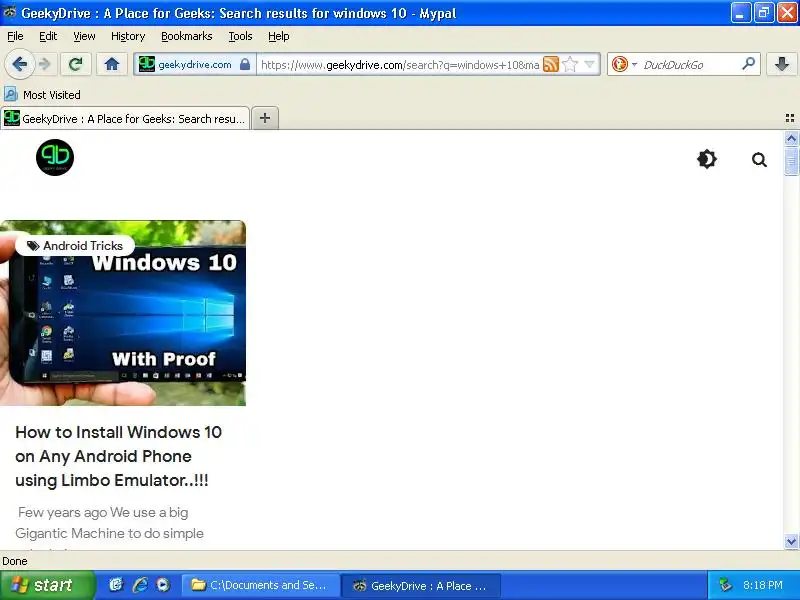Image resolution: width=800 pixels, height=600 pixels.
Task: Open the Windows 10 article thumbnail
Action: (123, 313)
